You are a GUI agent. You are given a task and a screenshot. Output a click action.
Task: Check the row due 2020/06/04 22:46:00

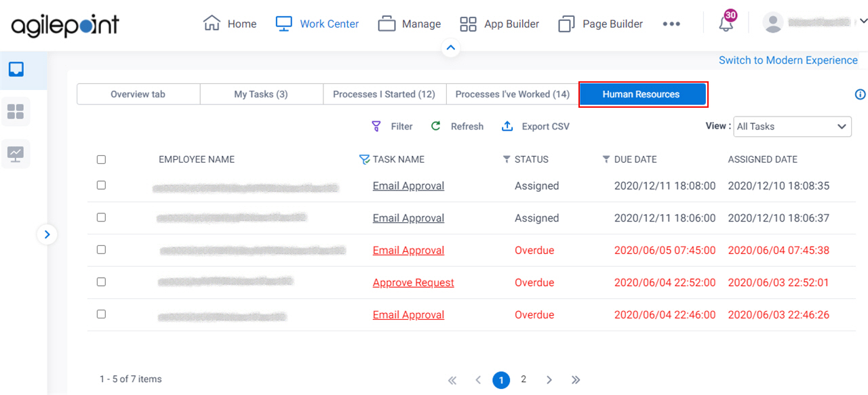point(101,314)
